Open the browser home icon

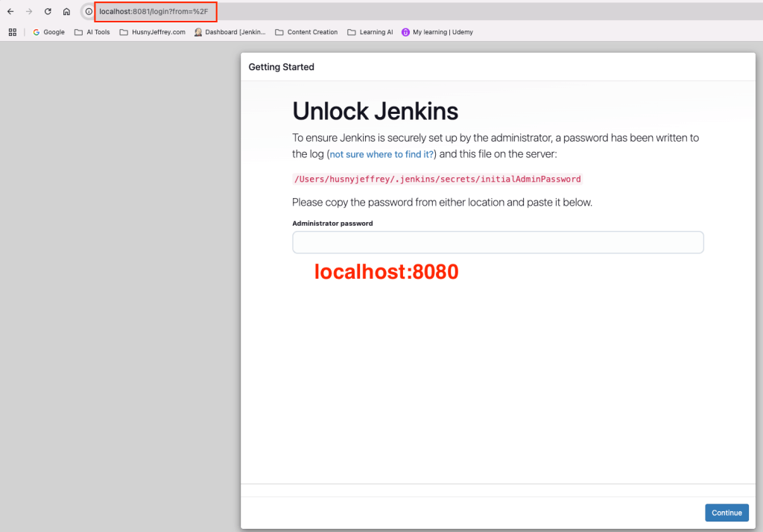pyautogui.click(x=66, y=11)
